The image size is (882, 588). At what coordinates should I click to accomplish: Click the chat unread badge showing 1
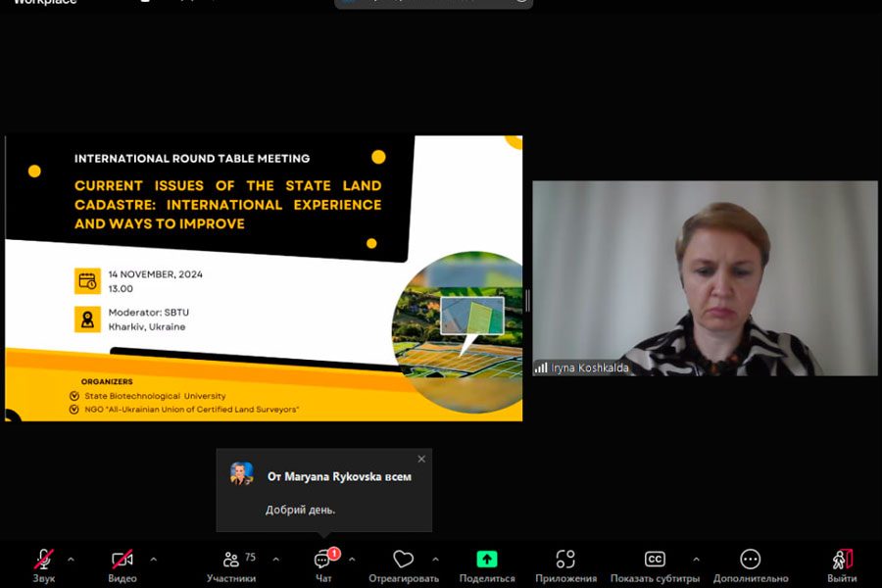coord(334,554)
